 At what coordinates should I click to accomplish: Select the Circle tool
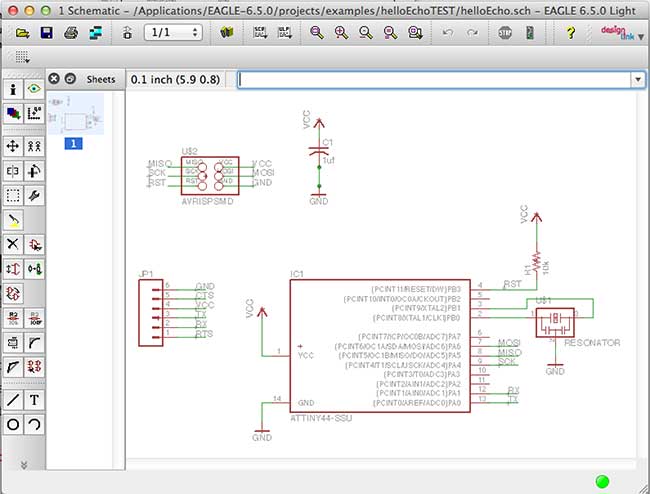click(x=13, y=424)
